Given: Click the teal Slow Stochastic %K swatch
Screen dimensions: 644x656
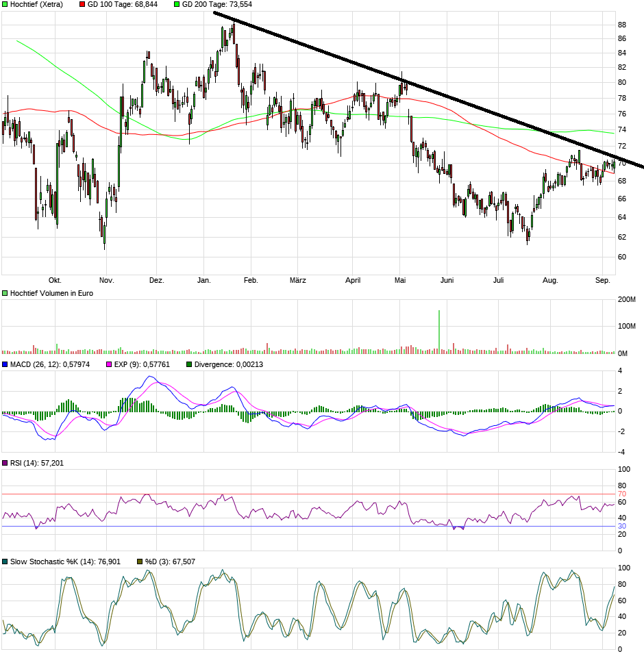Looking at the screenshot, I should tap(5, 562).
